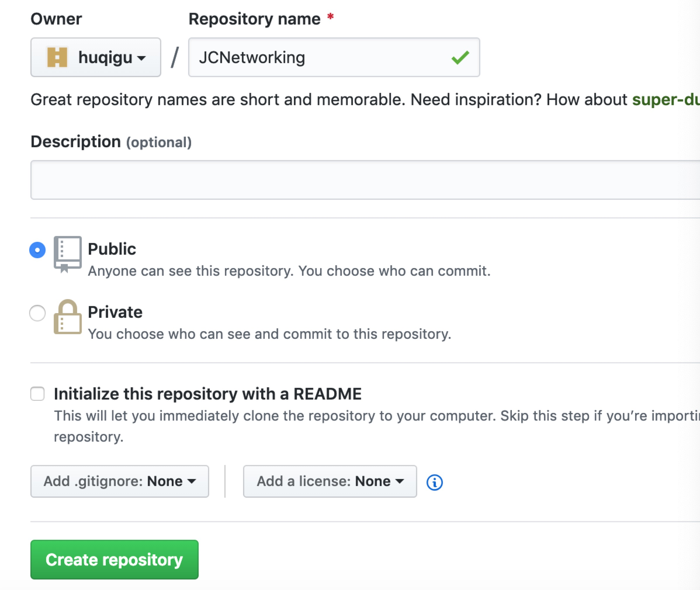Click the Repository name label
This screenshot has width=700, height=590.
(255, 19)
